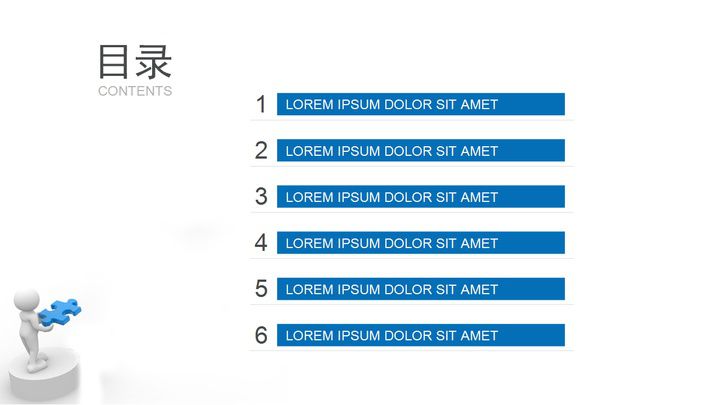Screen dimensions: 721x405
Task: Click the number 4 label
Action: 261,243
